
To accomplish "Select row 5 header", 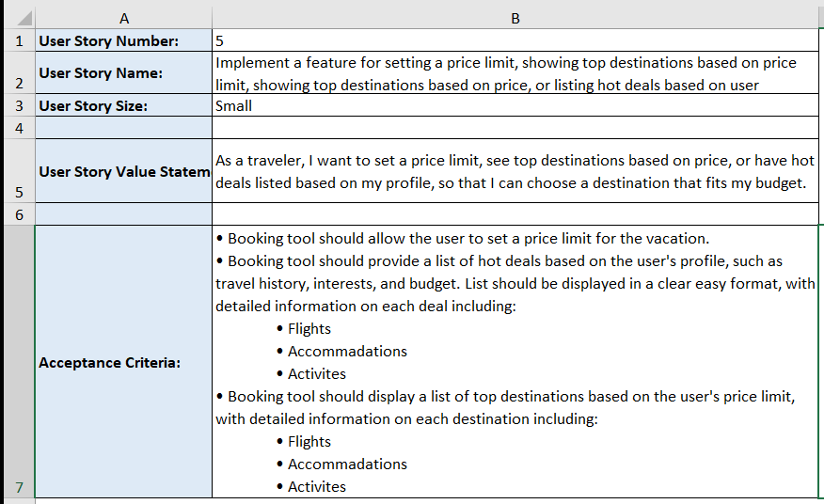I will pos(19,171).
